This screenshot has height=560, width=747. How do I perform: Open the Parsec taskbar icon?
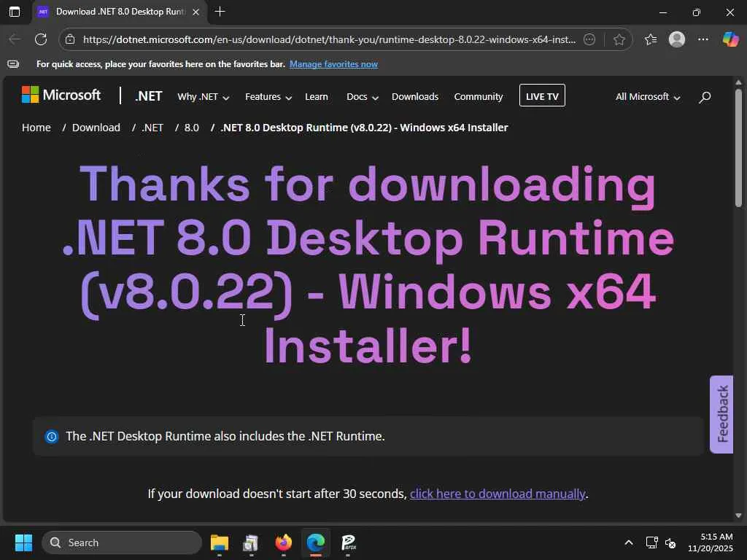click(348, 542)
